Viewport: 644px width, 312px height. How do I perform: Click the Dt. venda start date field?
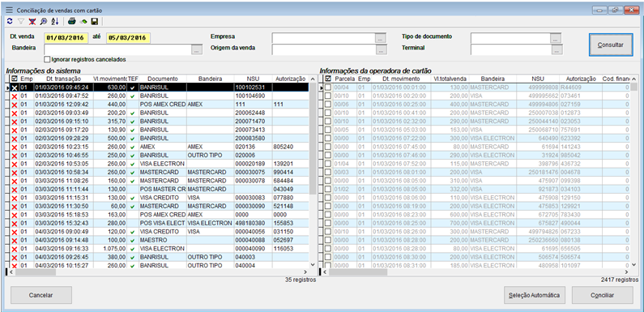66,38
